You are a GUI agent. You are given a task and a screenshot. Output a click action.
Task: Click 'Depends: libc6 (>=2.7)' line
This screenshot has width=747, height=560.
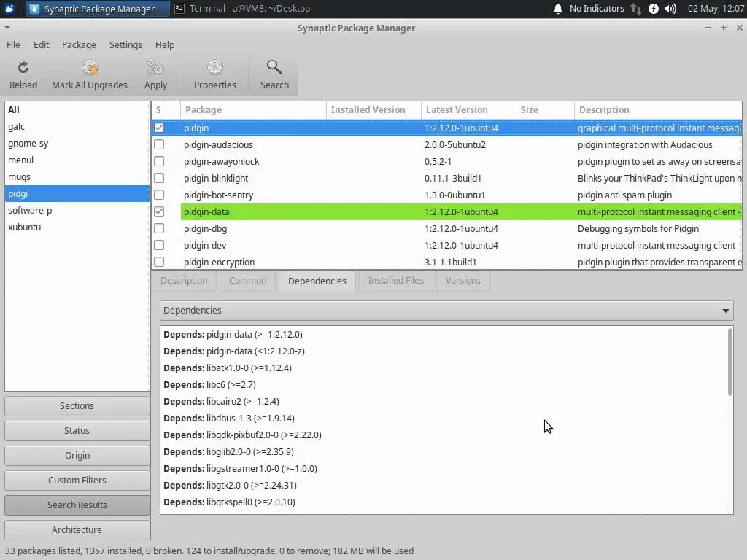coord(209,385)
